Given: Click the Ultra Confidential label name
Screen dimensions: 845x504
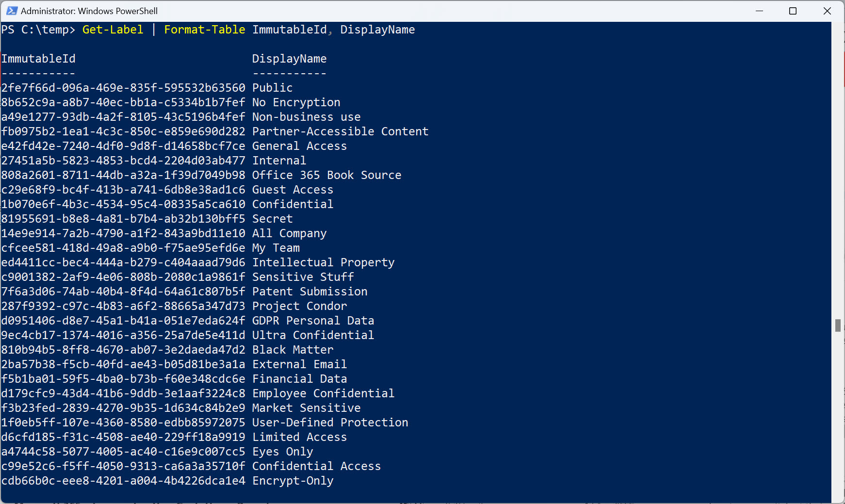Looking at the screenshot, I should coord(313,335).
